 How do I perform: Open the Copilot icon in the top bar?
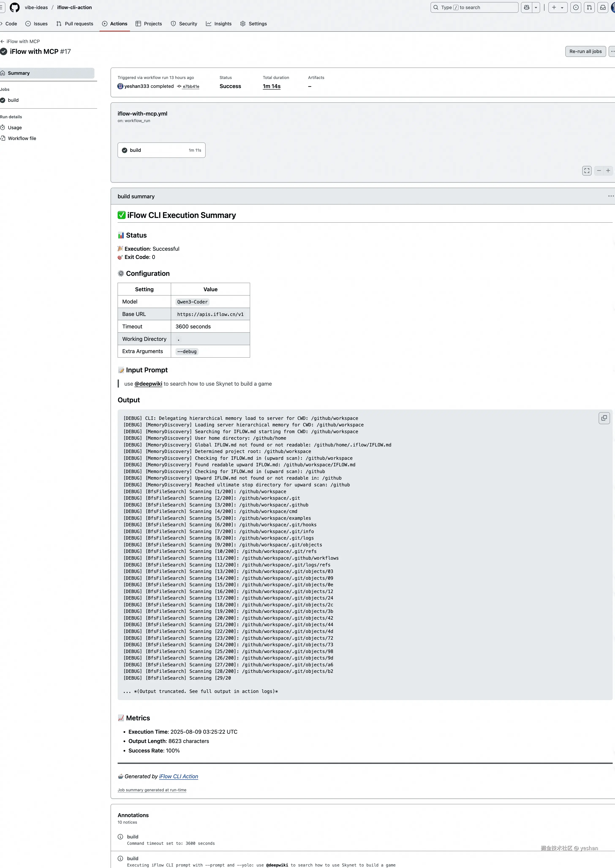pos(526,7)
